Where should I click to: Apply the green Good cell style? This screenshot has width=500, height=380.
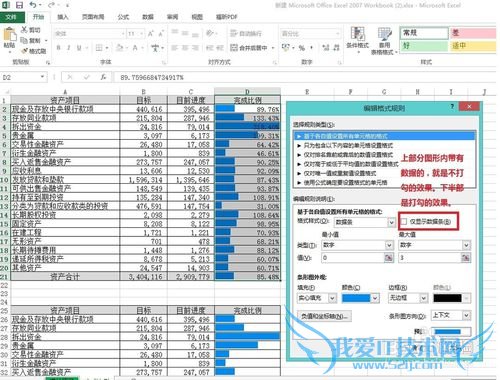click(424, 46)
